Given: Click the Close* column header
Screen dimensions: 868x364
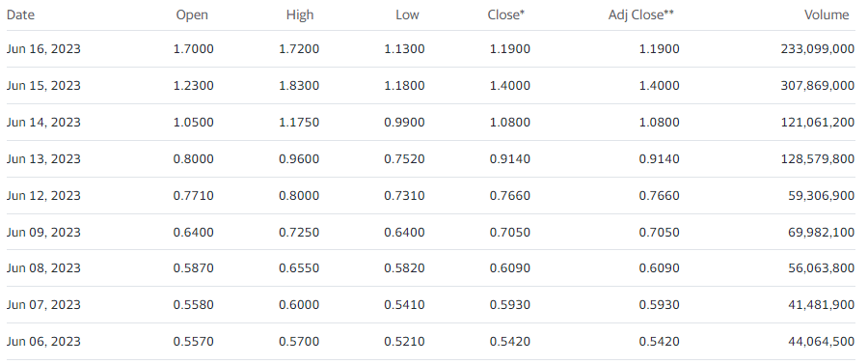Looking at the screenshot, I should (x=506, y=14).
